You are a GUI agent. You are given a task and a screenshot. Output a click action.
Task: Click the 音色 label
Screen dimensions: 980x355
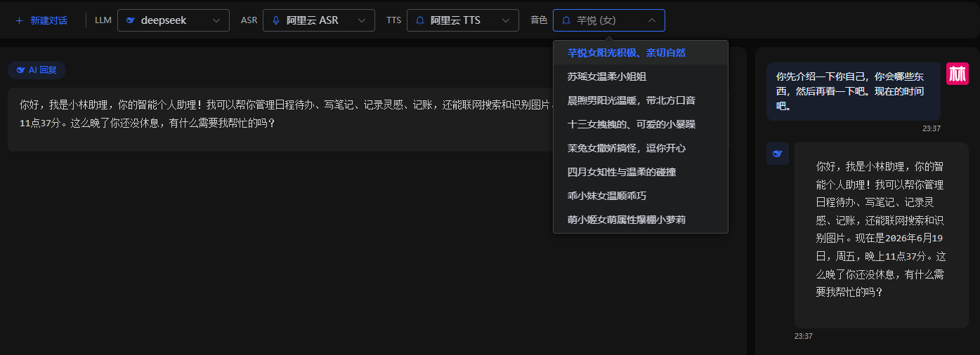point(539,20)
